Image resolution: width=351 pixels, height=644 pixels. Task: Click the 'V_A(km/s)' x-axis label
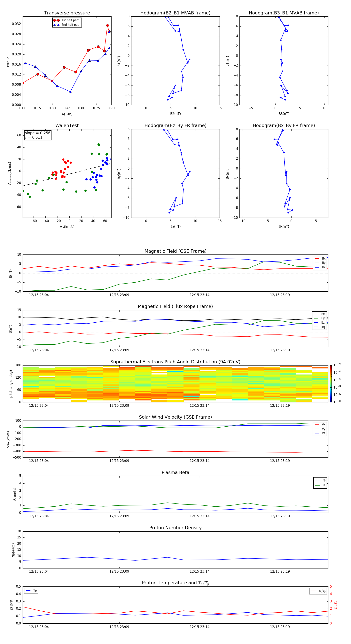67,227
